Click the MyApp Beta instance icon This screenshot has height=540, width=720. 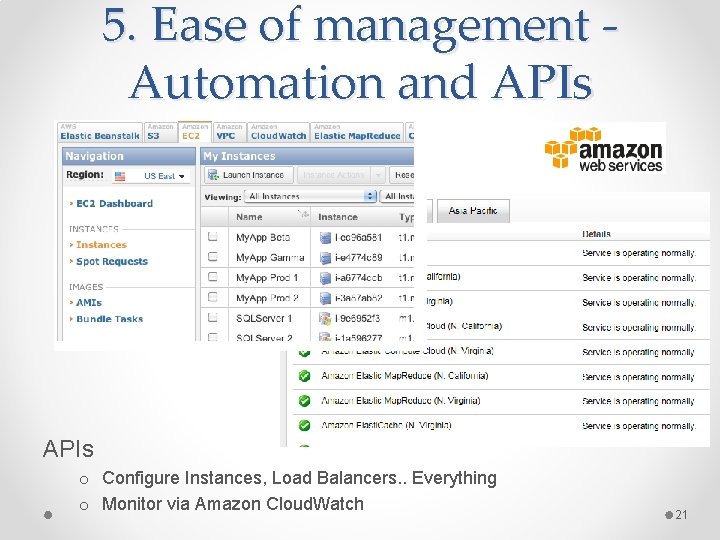click(x=325, y=237)
